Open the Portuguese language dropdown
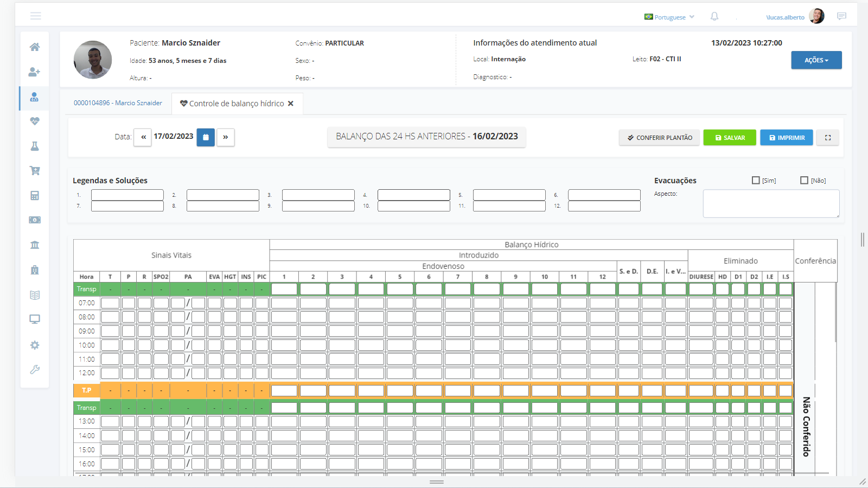868x488 pixels. point(669,17)
